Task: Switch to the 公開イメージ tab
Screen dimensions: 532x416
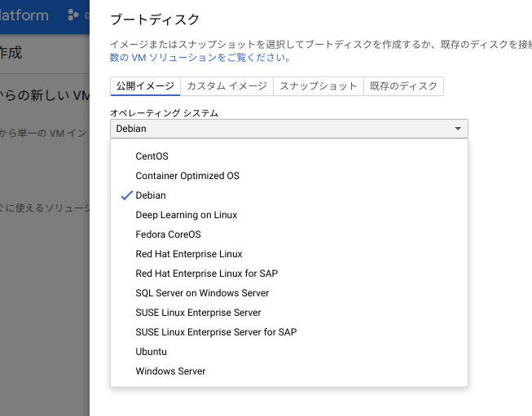Action: [145, 86]
